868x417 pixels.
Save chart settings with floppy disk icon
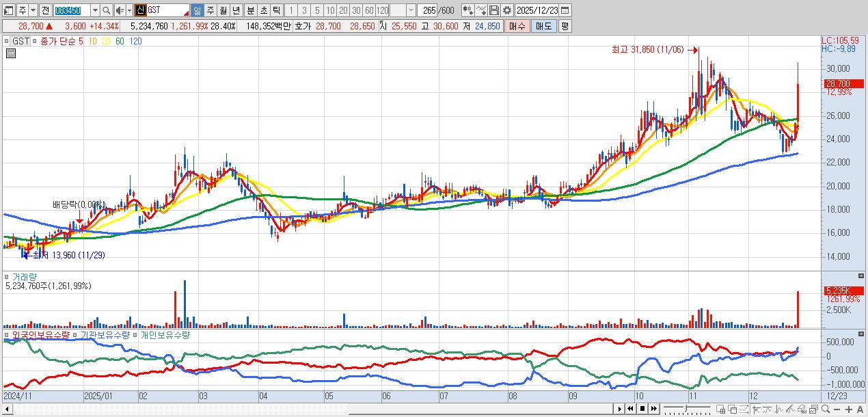[494, 10]
